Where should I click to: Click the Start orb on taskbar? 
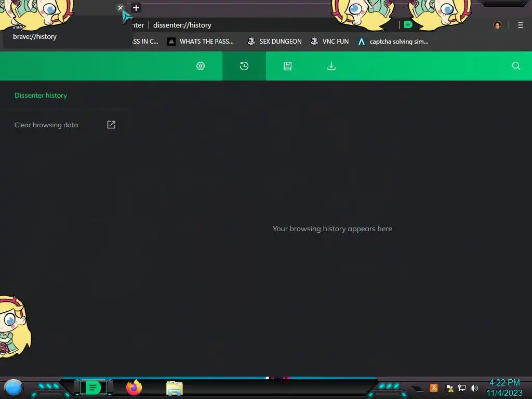tap(13, 388)
